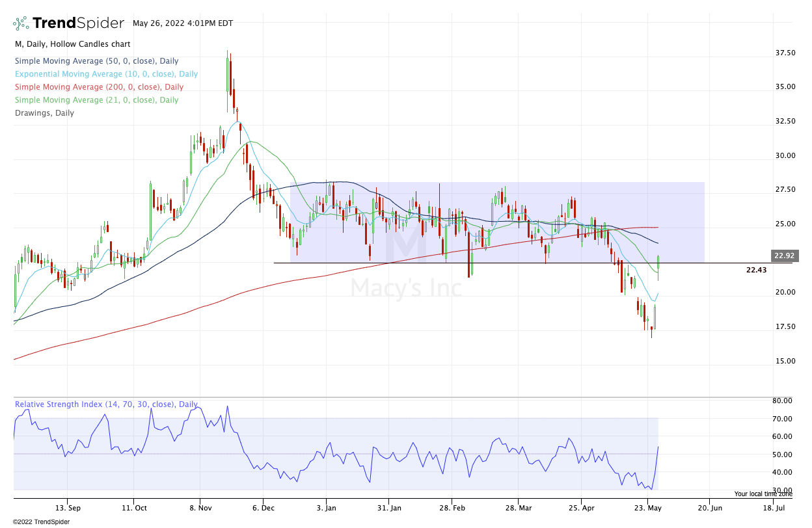Screen dimensions: 812x528
Task: Click the "18. Jul" date label
Action: [x=772, y=507]
